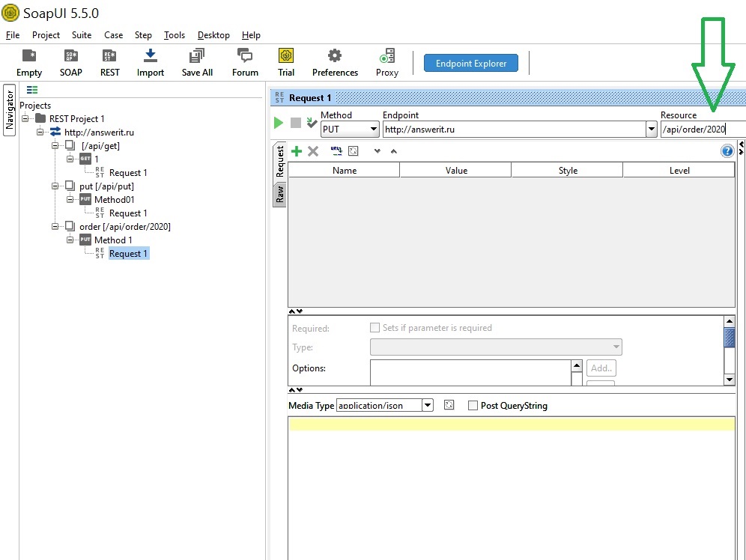The width and height of the screenshot is (746, 560).
Task: Collapse the put [/api/put] resource node
Action: (55, 186)
